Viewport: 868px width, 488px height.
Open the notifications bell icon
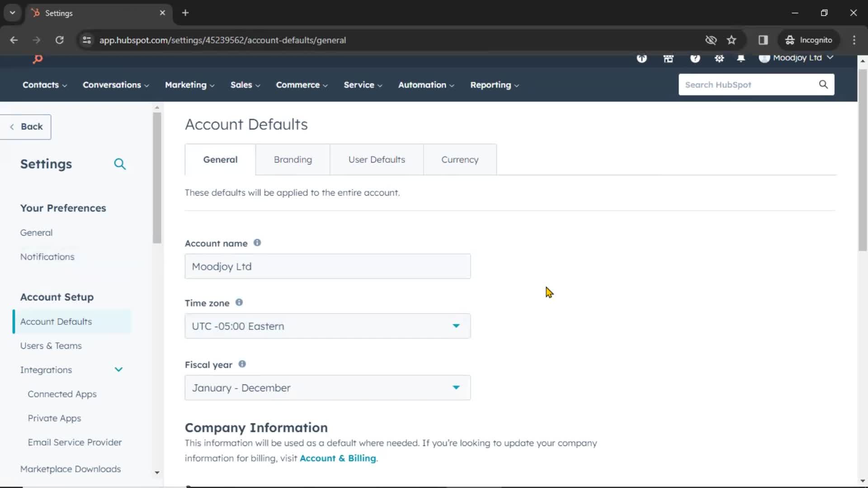[x=741, y=58]
